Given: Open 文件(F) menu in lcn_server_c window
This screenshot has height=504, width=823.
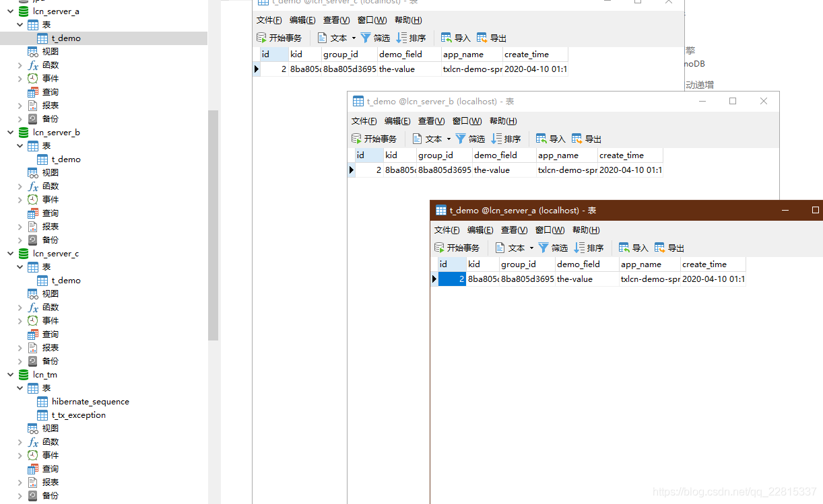Looking at the screenshot, I should click(269, 20).
